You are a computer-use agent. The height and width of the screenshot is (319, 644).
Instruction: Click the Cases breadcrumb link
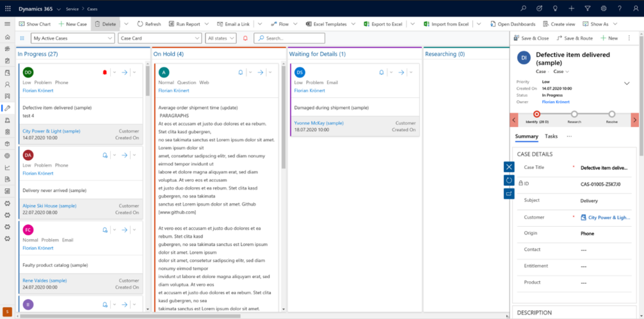pos(92,9)
